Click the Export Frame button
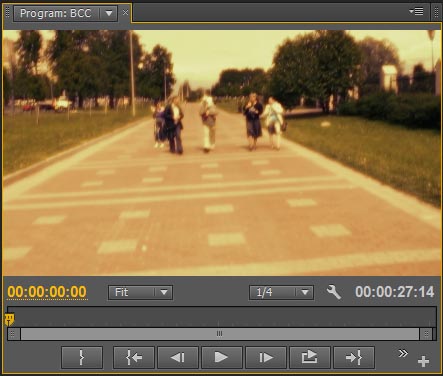 coord(310,358)
